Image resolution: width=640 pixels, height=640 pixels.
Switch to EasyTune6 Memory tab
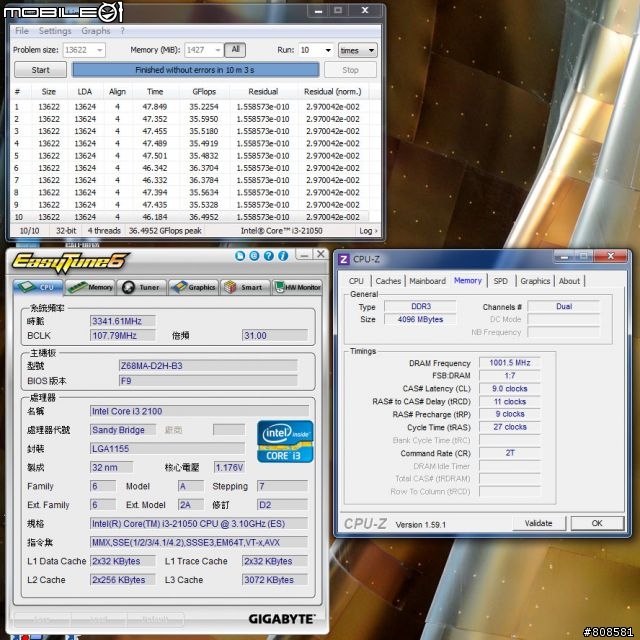click(x=90, y=287)
